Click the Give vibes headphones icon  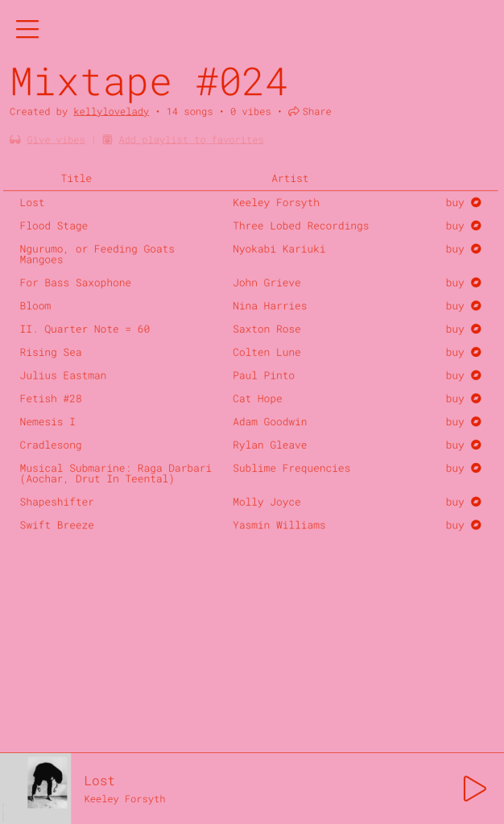click(15, 140)
